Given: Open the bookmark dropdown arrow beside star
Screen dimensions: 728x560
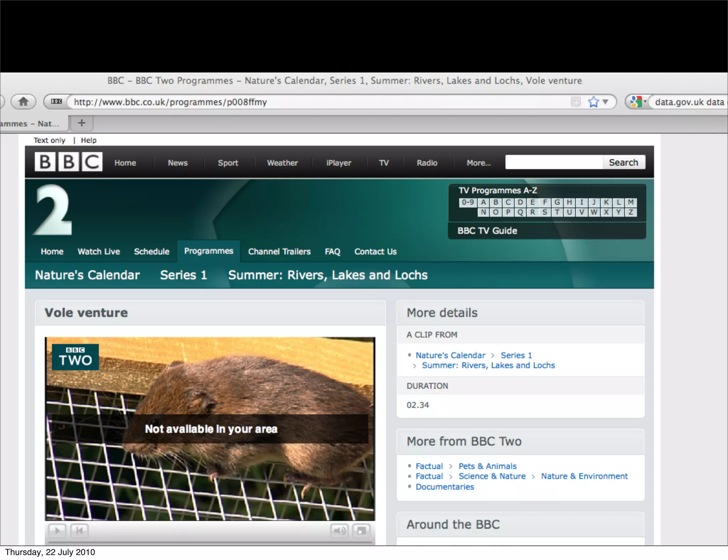Looking at the screenshot, I should 606,102.
